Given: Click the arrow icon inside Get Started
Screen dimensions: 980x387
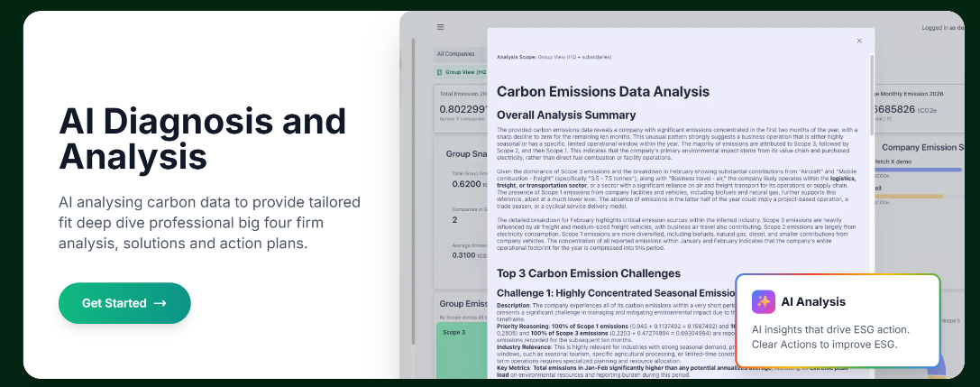Looking at the screenshot, I should point(160,303).
